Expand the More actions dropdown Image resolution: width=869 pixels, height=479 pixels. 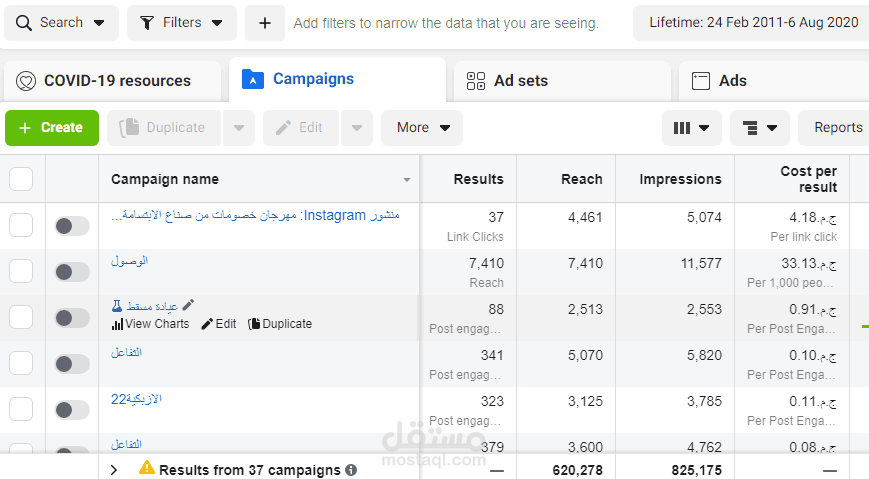point(422,128)
